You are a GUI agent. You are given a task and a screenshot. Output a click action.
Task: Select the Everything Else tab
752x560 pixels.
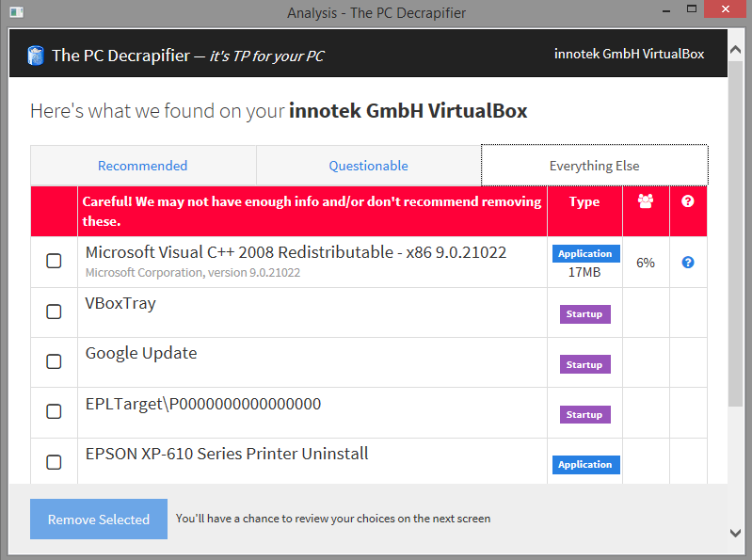click(x=594, y=166)
